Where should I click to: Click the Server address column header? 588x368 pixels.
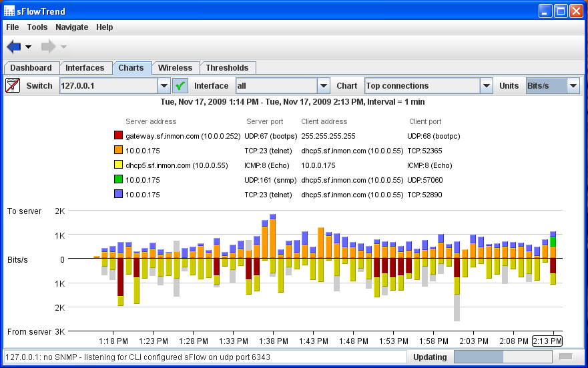tap(151, 121)
